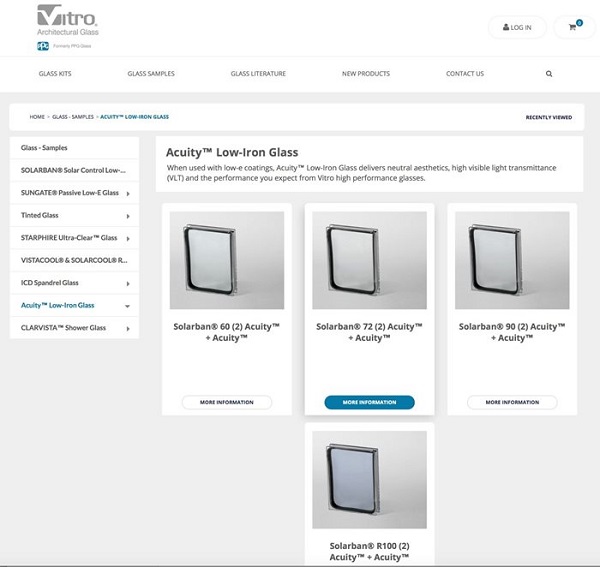Expand SUNGATE Passive Low-E Glass arrow
This screenshot has height=567, width=600.
click(128, 194)
